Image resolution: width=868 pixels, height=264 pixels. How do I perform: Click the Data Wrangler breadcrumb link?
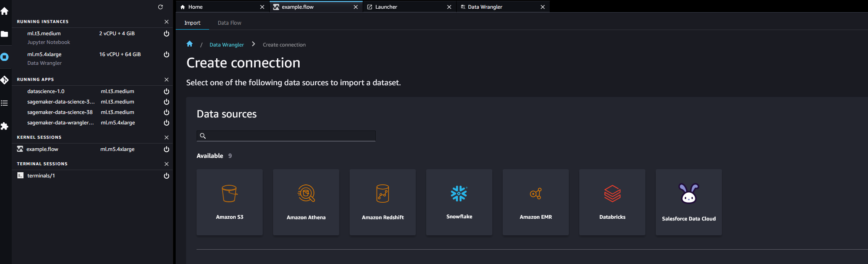pos(227,45)
